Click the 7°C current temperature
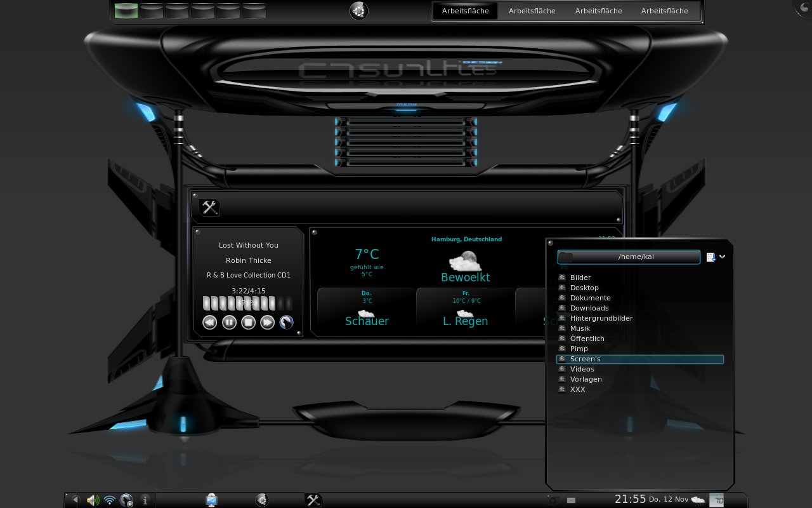This screenshot has width=812, height=508. [367, 255]
